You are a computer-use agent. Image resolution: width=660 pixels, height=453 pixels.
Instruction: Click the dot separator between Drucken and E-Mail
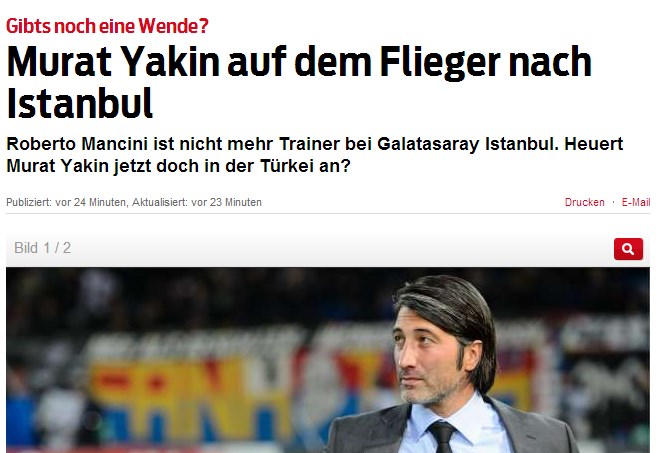[x=613, y=203]
